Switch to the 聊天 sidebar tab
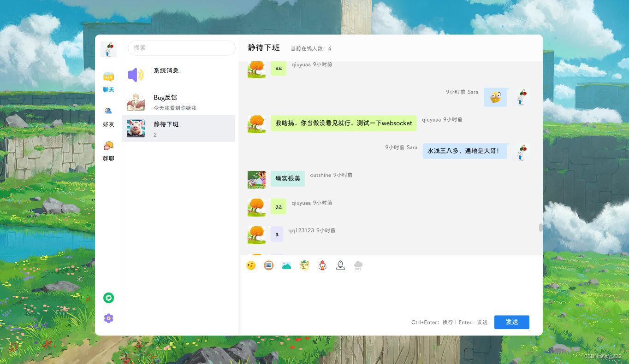 click(108, 82)
